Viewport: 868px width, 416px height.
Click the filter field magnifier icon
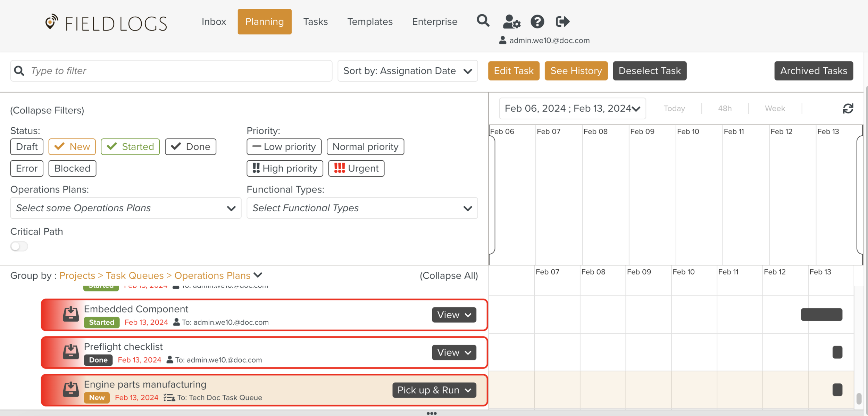click(19, 71)
